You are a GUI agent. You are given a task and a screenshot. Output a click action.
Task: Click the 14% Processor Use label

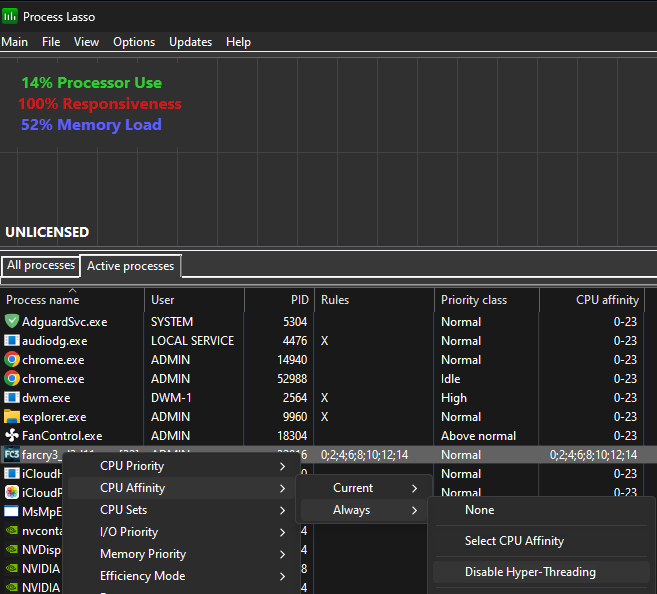tap(91, 83)
